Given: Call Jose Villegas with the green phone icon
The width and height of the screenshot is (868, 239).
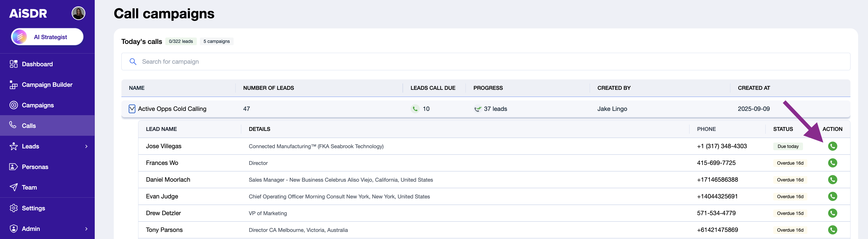Looking at the screenshot, I should pos(832,146).
